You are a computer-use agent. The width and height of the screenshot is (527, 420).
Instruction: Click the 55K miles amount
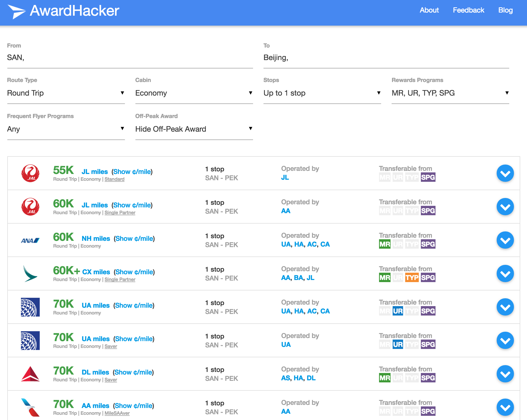pos(63,170)
